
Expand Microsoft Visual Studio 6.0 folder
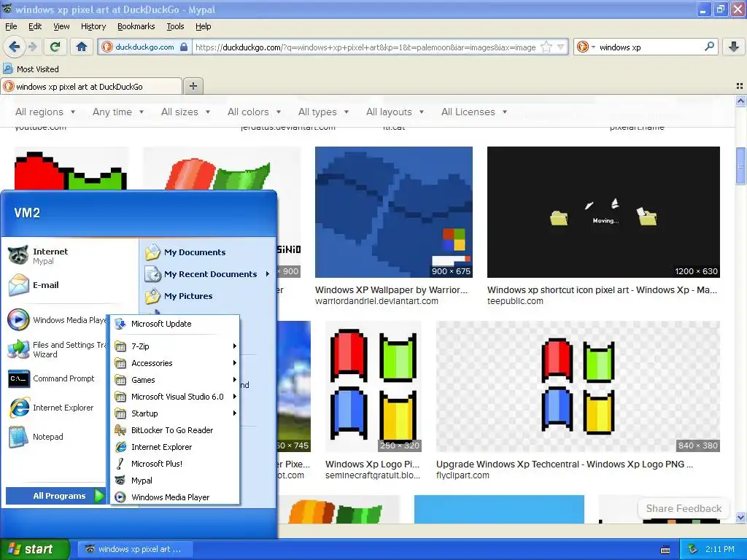tap(175, 396)
